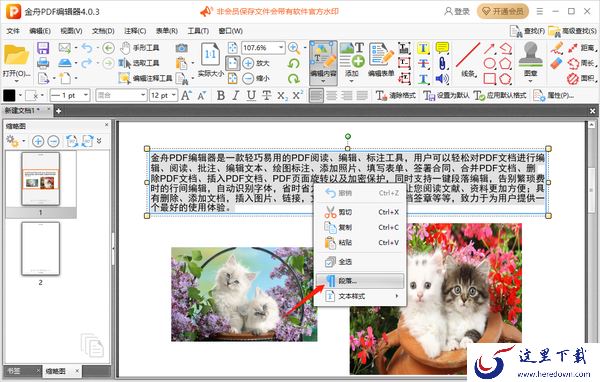Viewport: 600px width, 382px height.
Task: Toggle underline formatting U
Action: [x=251, y=95]
